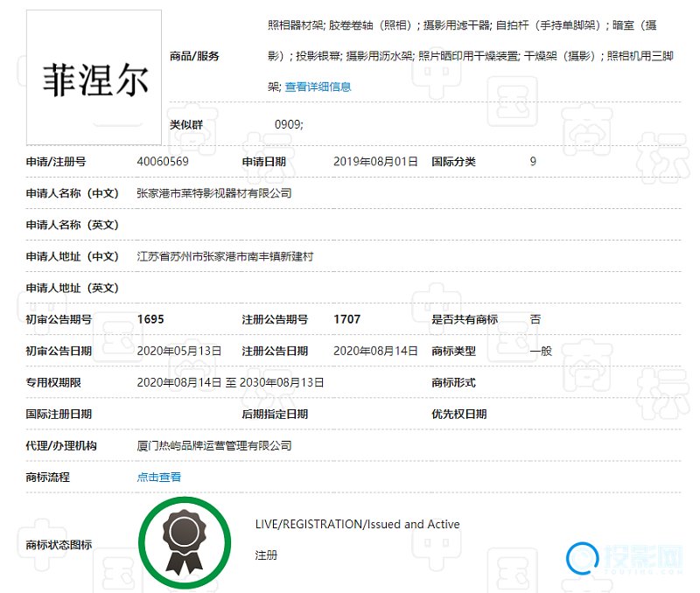The width and height of the screenshot is (700, 593).
Task: Click the 代理/办理机构 field label
Action: (x=61, y=446)
